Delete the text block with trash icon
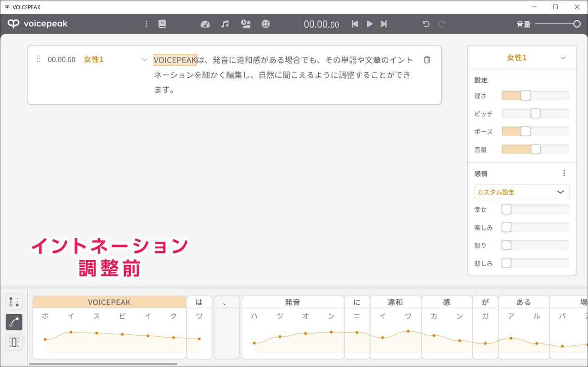 427,60
